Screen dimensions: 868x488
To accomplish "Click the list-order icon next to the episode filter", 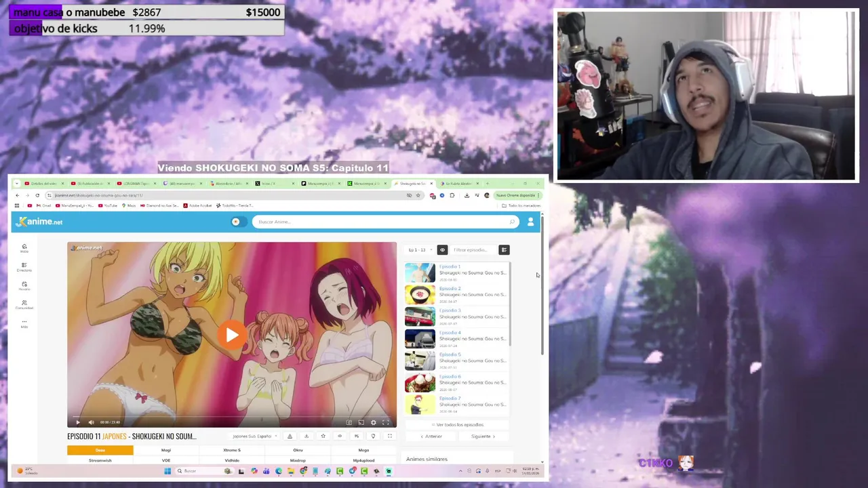I will (x=504, y=250).
